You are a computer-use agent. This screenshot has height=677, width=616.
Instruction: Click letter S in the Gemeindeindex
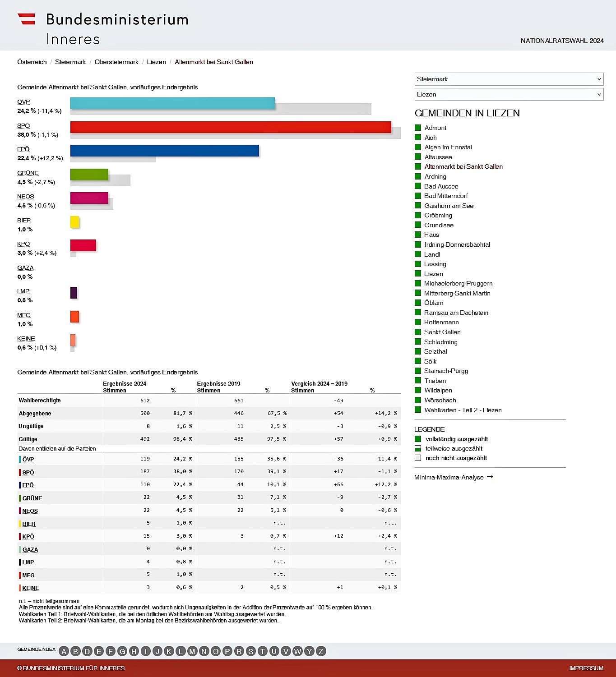tap(251, 651)
